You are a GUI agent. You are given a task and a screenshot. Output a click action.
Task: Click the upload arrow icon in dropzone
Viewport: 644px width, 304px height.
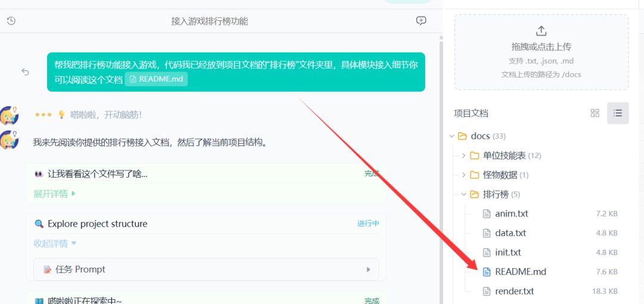pyautogui.click(x=541, y=31)
